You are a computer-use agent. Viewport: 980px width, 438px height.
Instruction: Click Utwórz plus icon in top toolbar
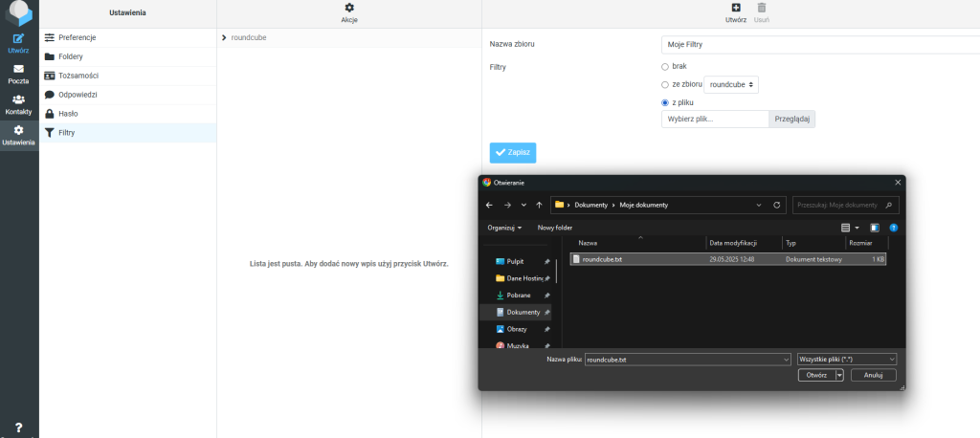tap(736, 8)
